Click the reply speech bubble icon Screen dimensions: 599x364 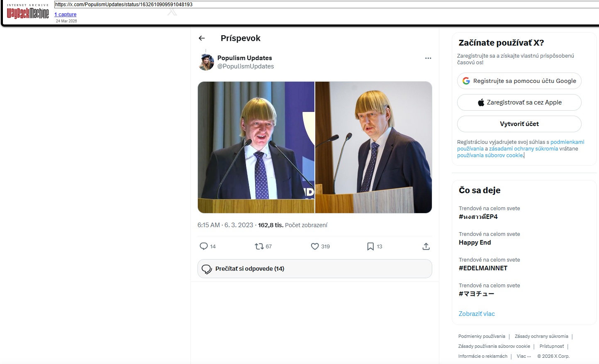point(204,246)
